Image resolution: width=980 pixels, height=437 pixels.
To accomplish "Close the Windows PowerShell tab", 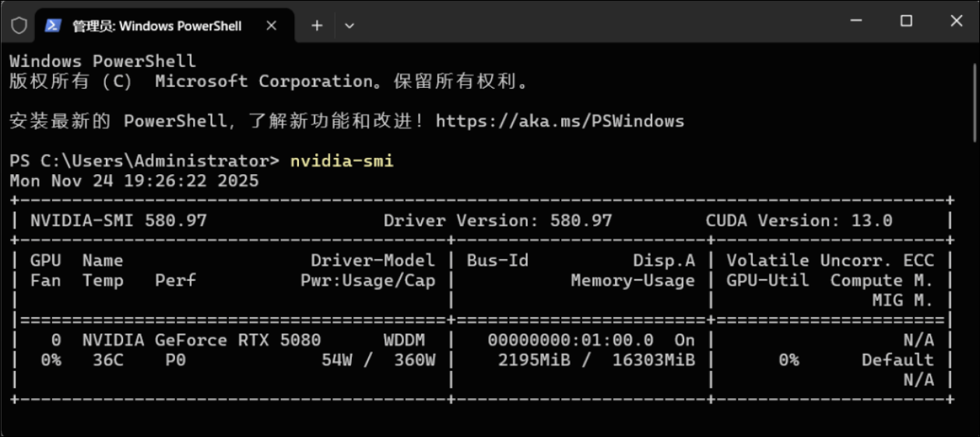I will click(x=271, y=26).
